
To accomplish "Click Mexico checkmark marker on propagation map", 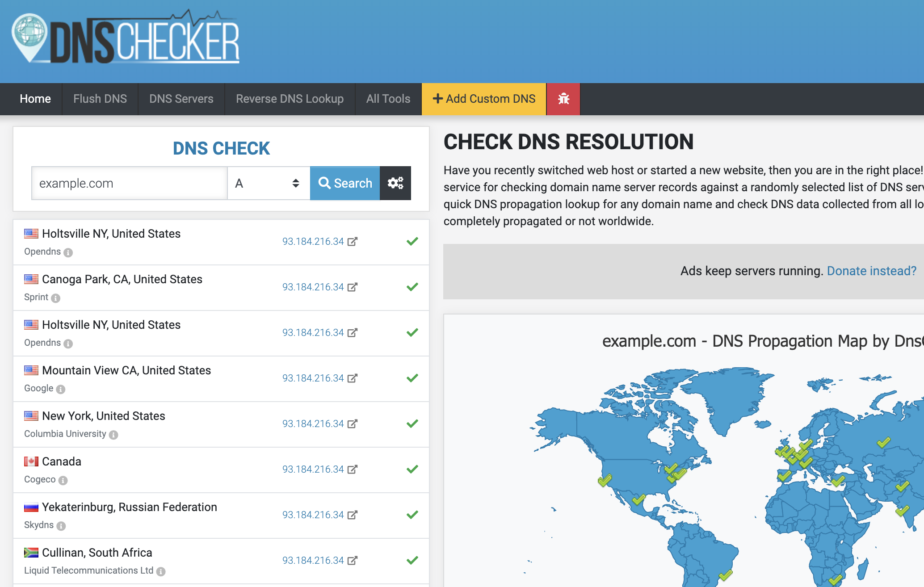I will click(x=638, y=499).
